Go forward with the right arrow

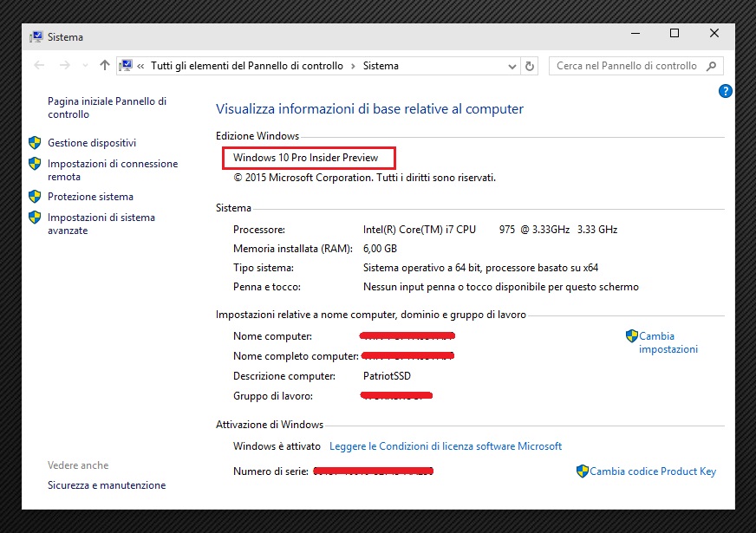[x=65, y=65]
